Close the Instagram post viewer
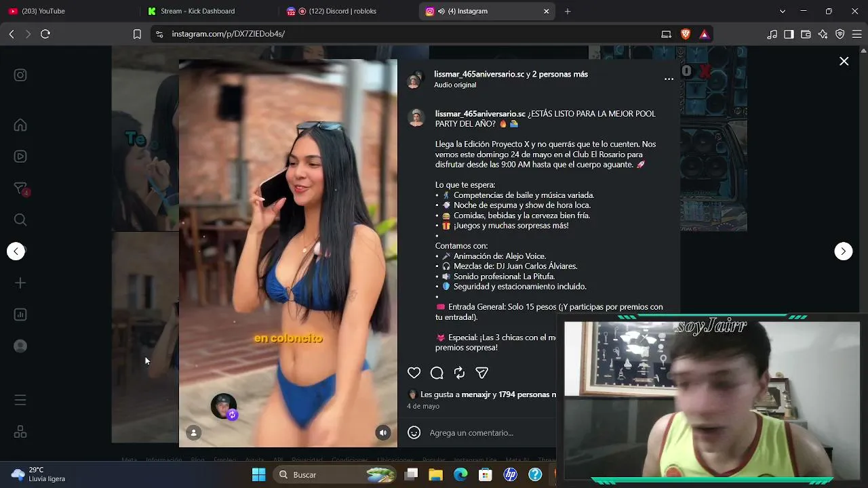This screenshot has width=868, height=488. (x=844, y=61)
